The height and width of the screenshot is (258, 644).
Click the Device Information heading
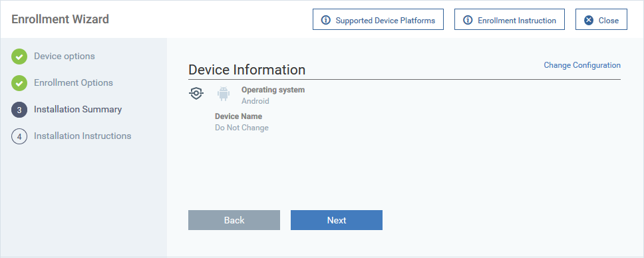point(247,70)
